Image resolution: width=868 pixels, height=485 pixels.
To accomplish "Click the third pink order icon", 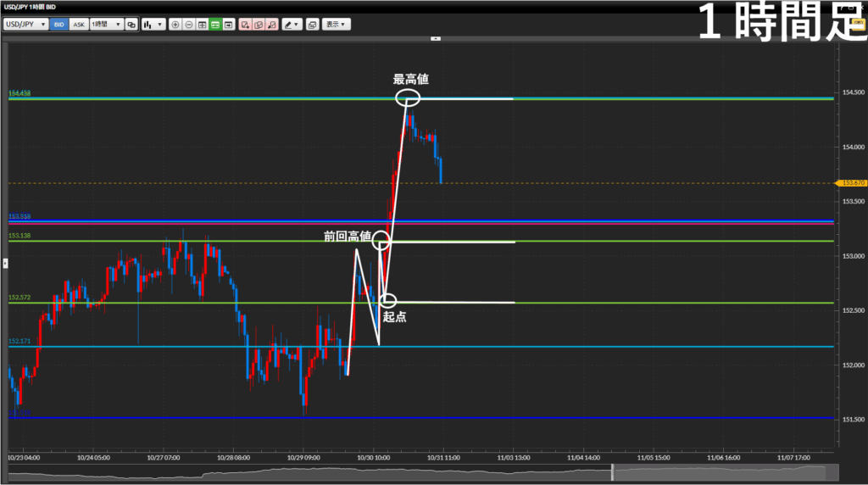I will [x=270, y=25].
